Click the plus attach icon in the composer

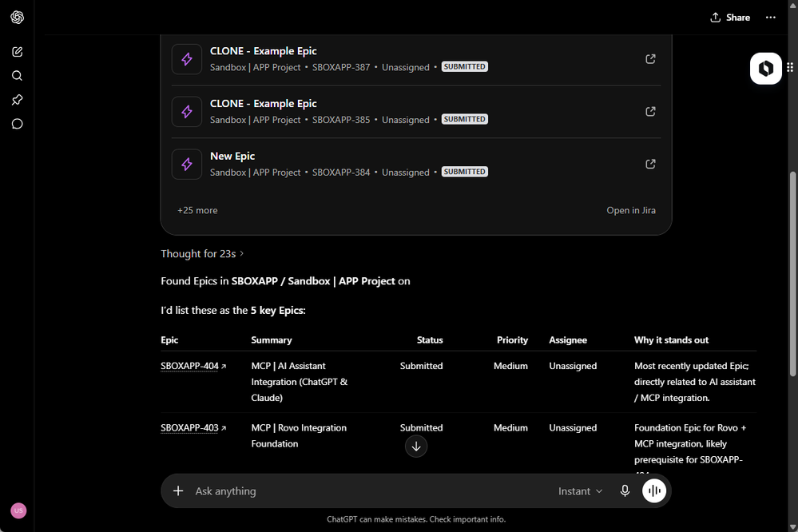[178, 490]
